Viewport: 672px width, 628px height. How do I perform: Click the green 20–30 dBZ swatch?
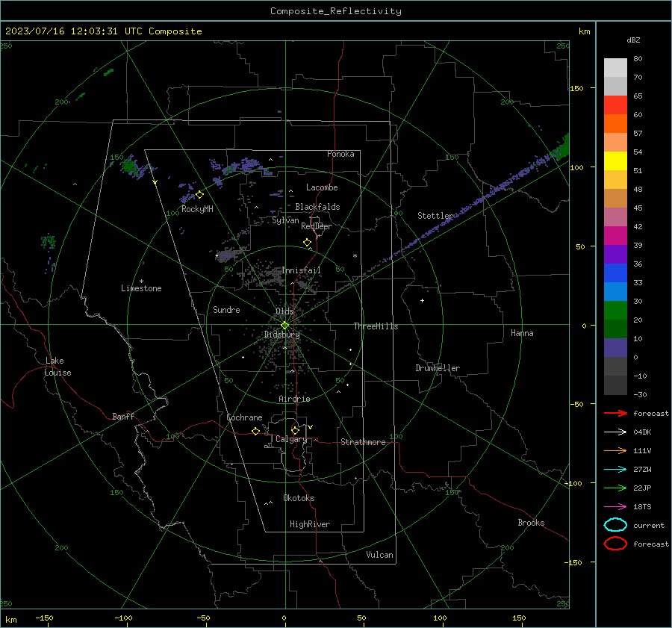[615, 310]
